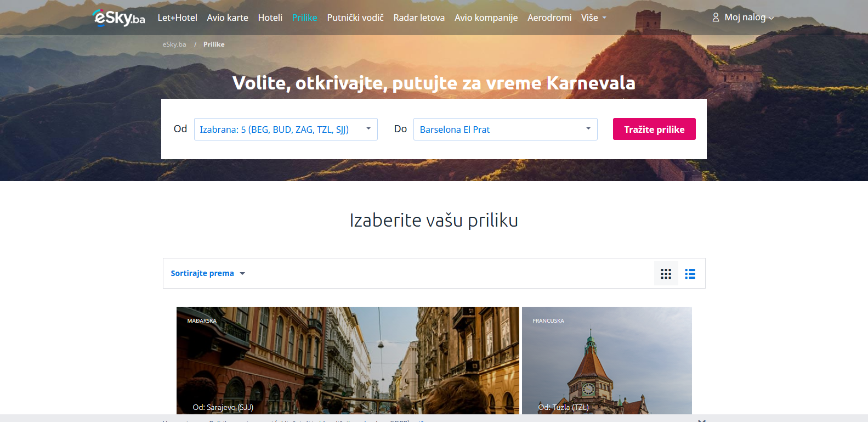Open the Mađarska deal from Sarajevo
868x422 pixels.
click(x=348, y=361)
